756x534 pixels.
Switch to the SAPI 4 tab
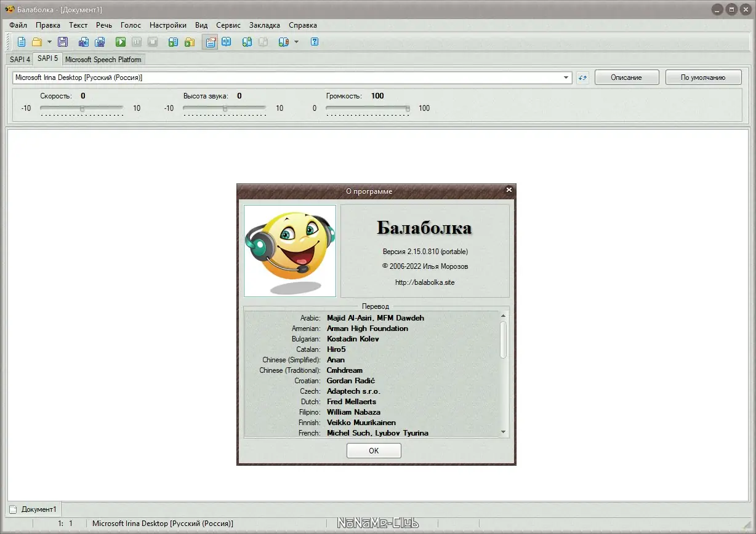[x=20, y=60]
